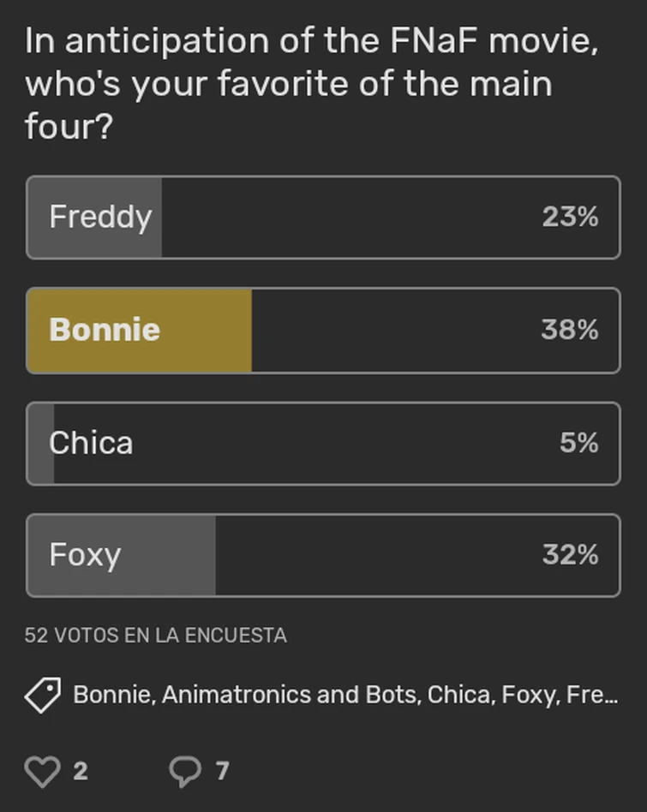Go to the Foxy tag link
Image resolution: width=647 pixels, height=812 pixels.
528,695
